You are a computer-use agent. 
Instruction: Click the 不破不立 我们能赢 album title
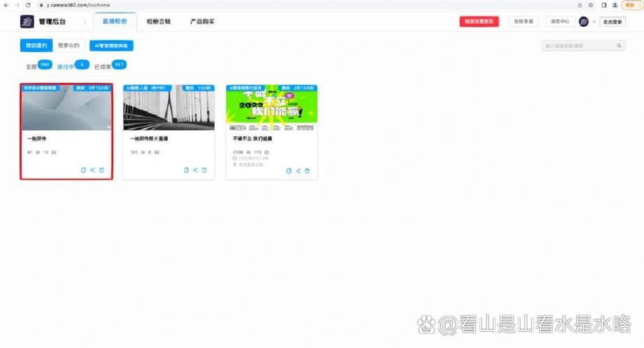point(252,139)
